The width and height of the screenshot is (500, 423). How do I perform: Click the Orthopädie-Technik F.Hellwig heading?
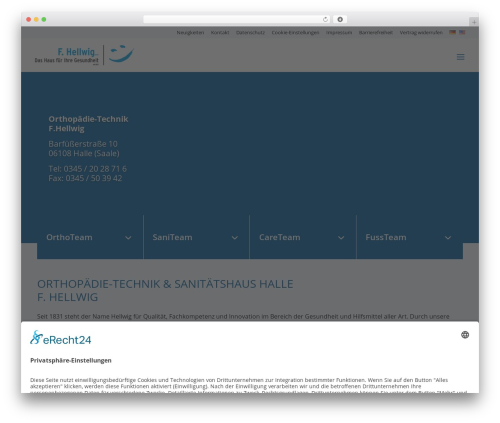coord(88,124)
